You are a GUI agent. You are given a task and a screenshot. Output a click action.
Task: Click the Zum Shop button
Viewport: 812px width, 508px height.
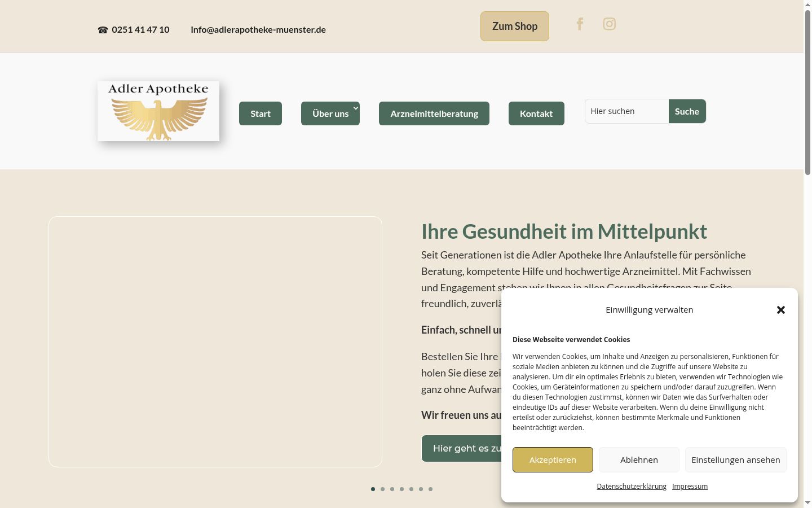(515, 26)
